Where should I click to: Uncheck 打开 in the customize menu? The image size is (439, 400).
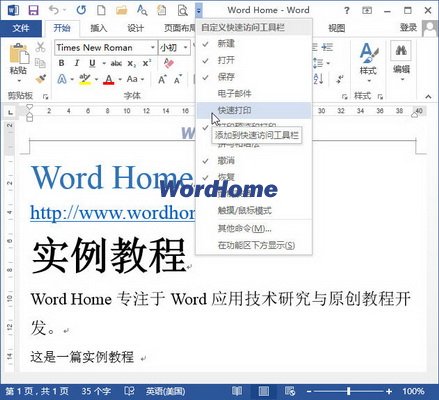(x=254, y=60)
